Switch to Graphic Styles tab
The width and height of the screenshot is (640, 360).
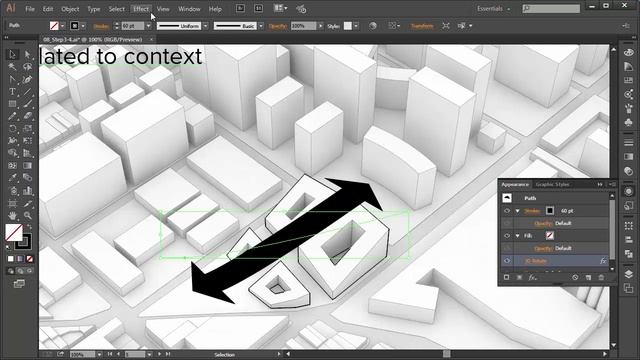tap(552, 184)
